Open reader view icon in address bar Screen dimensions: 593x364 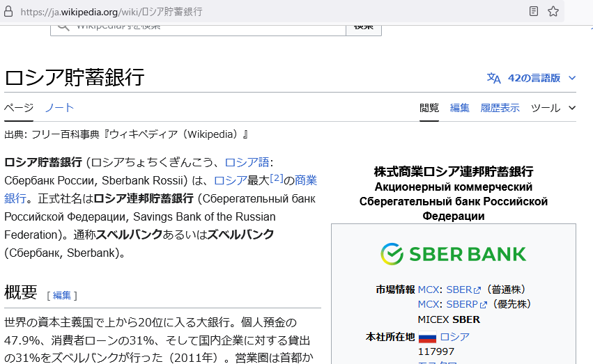534,11
